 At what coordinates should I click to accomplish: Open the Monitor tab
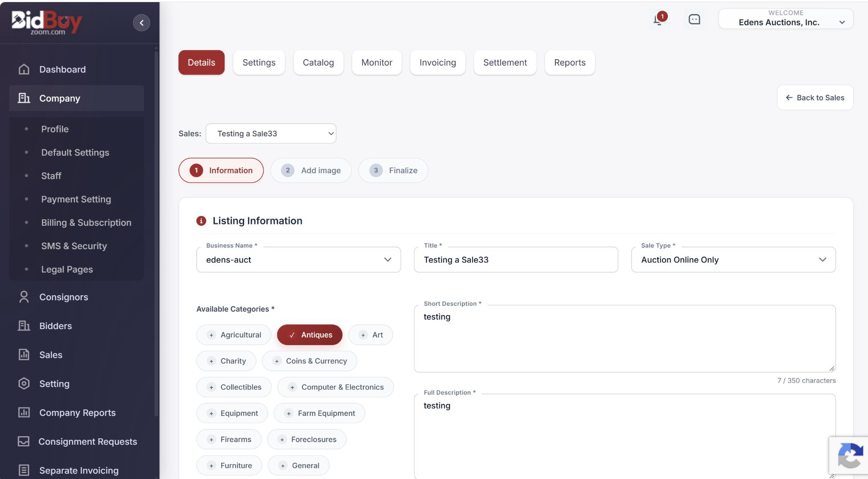(377, 63)
